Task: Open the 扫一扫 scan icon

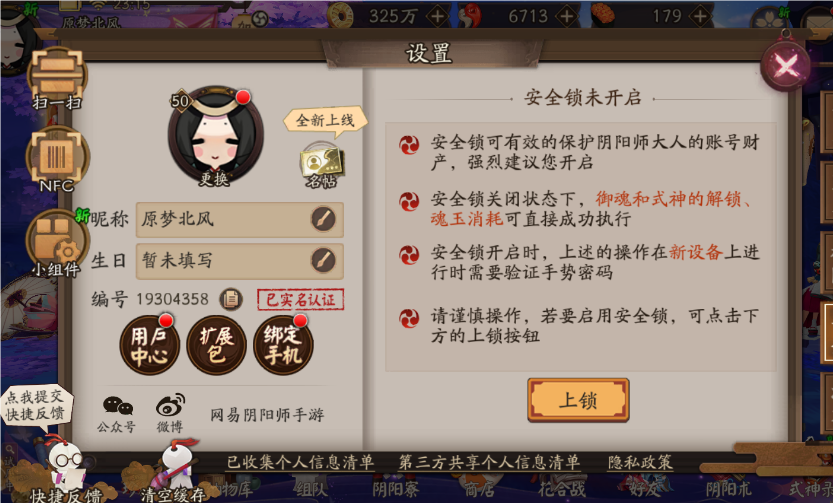Action: point(57,78)
